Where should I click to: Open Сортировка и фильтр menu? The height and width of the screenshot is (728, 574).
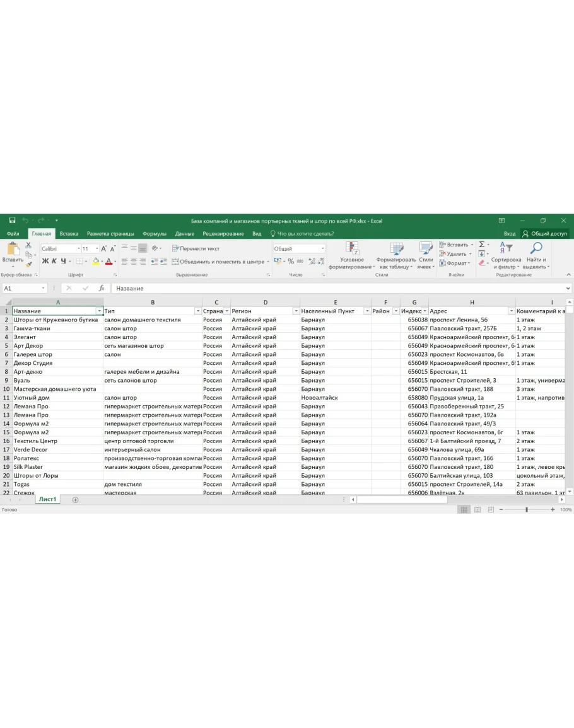pyautogui.click(x=506, y=255)
